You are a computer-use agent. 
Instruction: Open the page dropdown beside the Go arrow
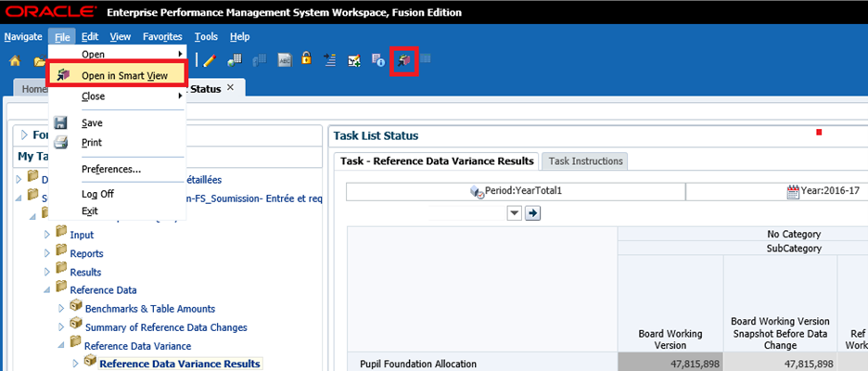click(x=515, y=213)
